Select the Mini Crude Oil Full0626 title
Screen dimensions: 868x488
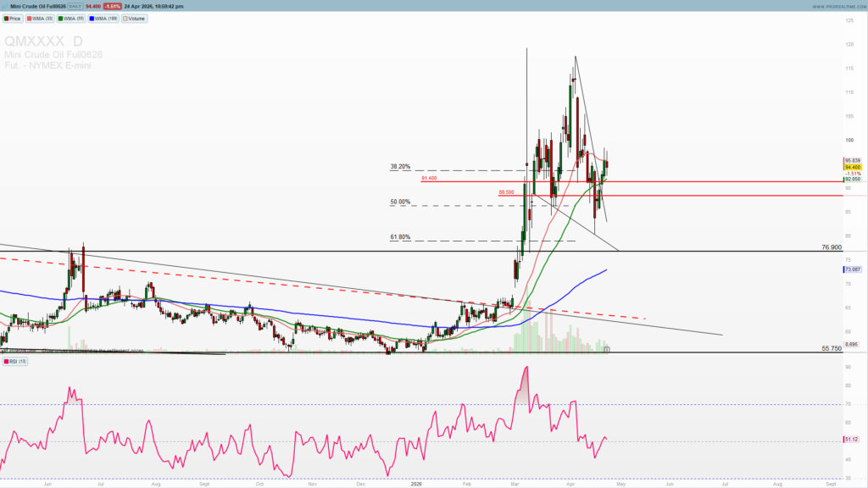pyautogui.click(x=39, y=5)
